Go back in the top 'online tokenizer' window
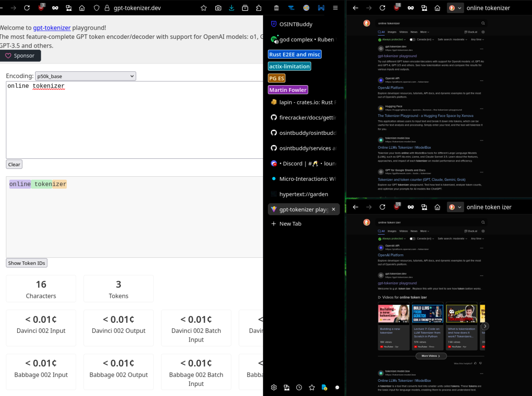 pos(356,8)
